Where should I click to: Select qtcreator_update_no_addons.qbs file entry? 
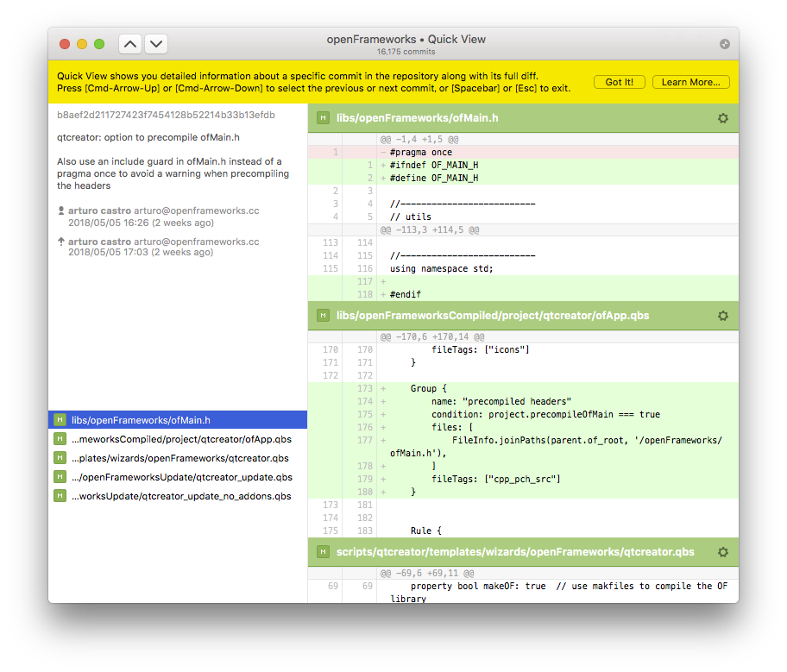pyautogui.click(x=181, y=496)
